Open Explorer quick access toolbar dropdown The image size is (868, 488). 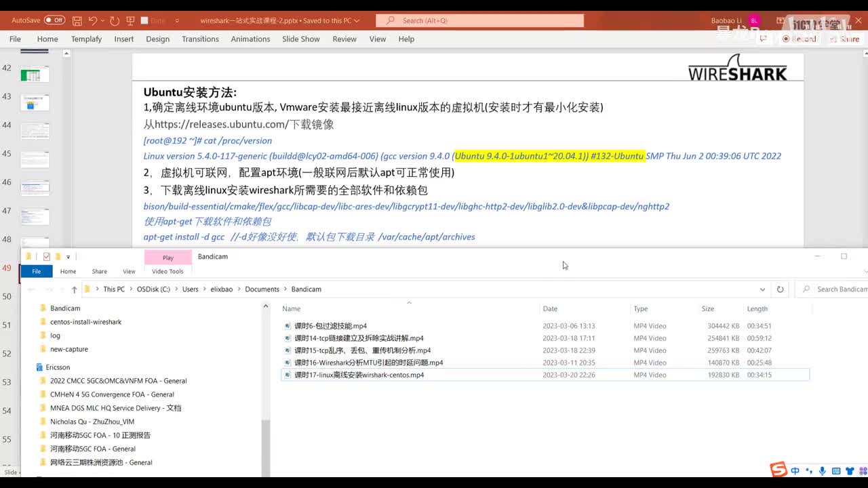click(68, 257)
